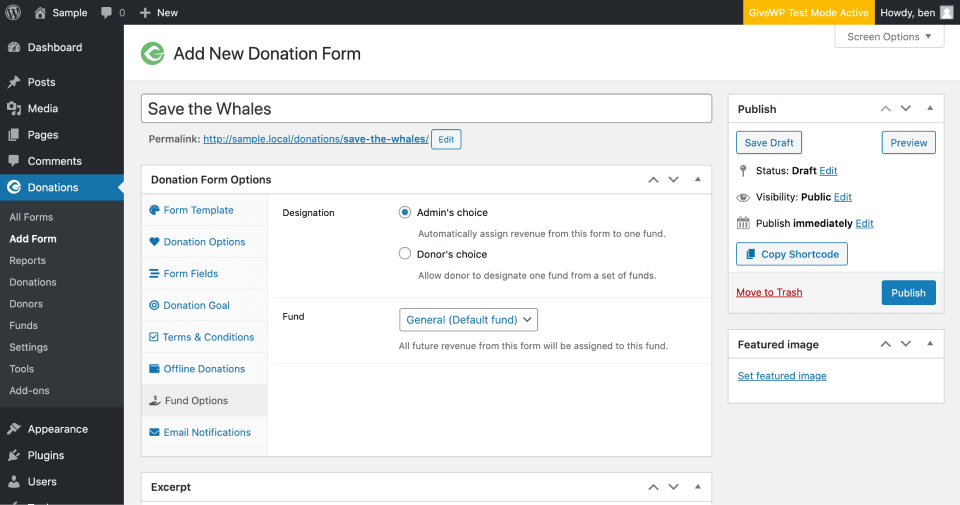Edit the Visibility setting

[842, 197]
